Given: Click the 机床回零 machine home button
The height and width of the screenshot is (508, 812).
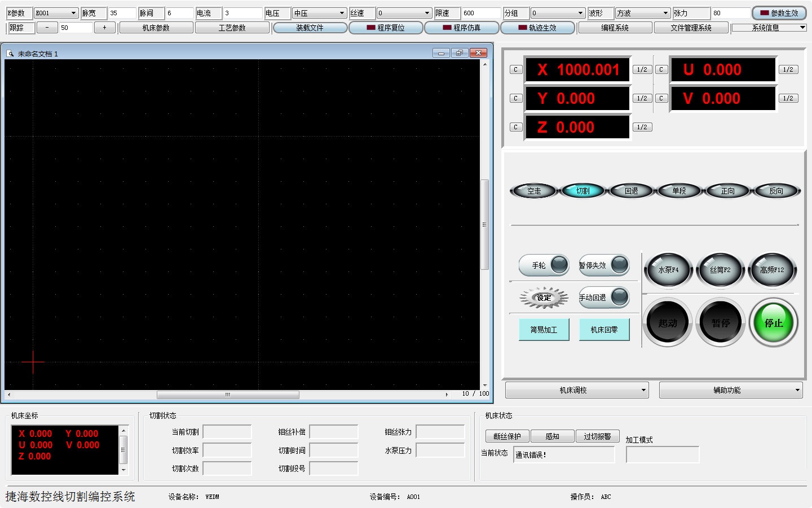Looking at the screenshot, I should click(x=604, y=330).
